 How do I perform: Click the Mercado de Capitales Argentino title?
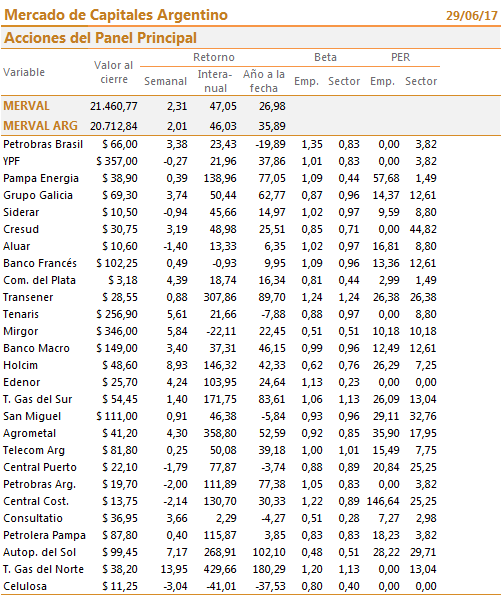116,15
